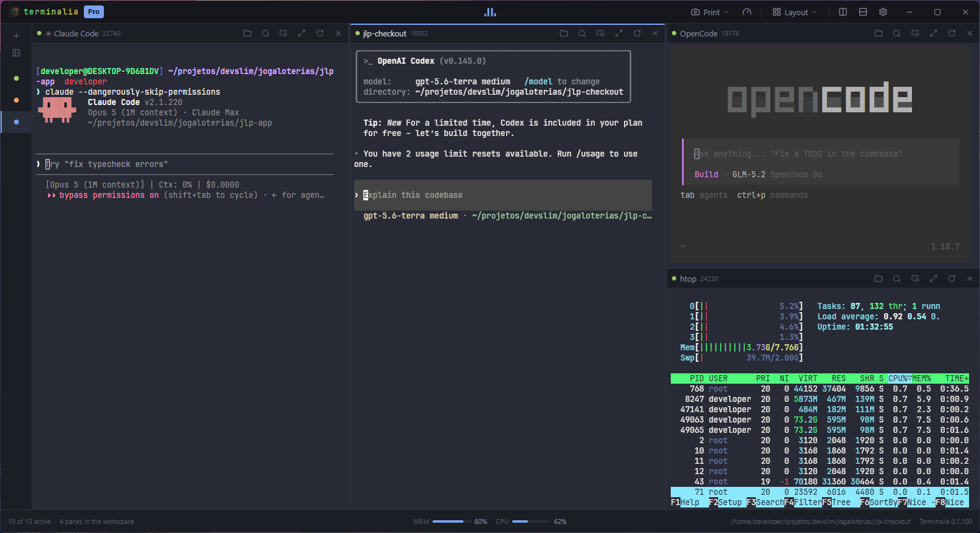Maximize the Claude Code pane with expand arrows
This screenshot has width=980, height=533.
click(302, 33)
